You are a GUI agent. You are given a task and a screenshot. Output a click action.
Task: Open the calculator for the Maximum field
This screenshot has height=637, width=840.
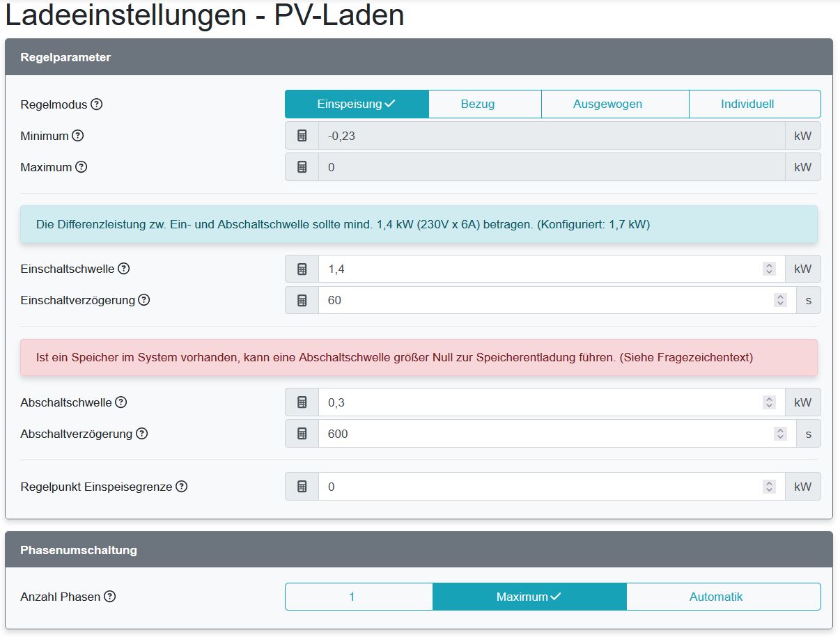click(302, 167)
